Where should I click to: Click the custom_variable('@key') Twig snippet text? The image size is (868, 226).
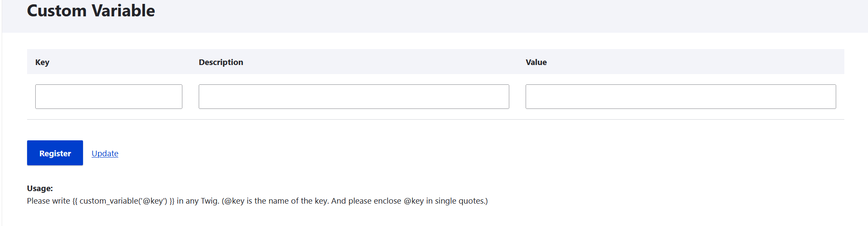[x=123, y=201]
